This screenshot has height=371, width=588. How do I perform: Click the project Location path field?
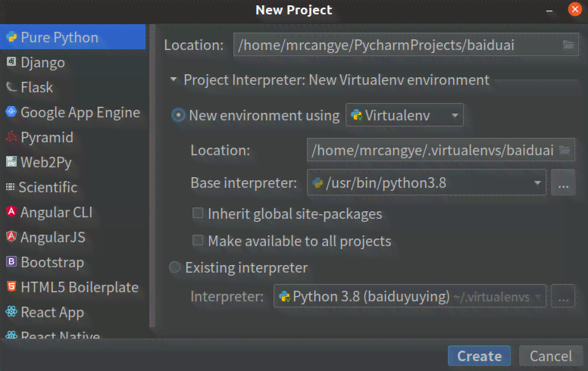(x=405, y=45)
